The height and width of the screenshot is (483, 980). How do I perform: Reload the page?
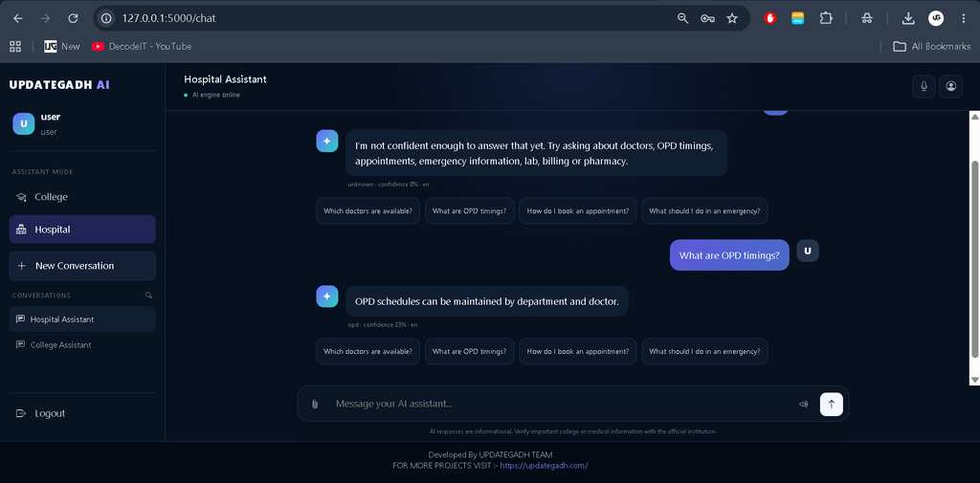73,18
